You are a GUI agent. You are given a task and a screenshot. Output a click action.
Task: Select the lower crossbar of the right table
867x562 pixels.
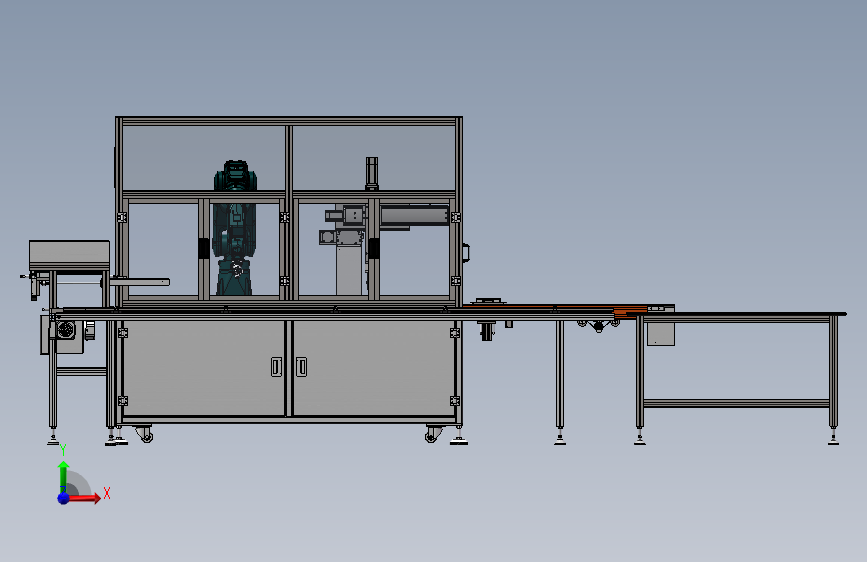pyautogui.click(x=737, y=403)
